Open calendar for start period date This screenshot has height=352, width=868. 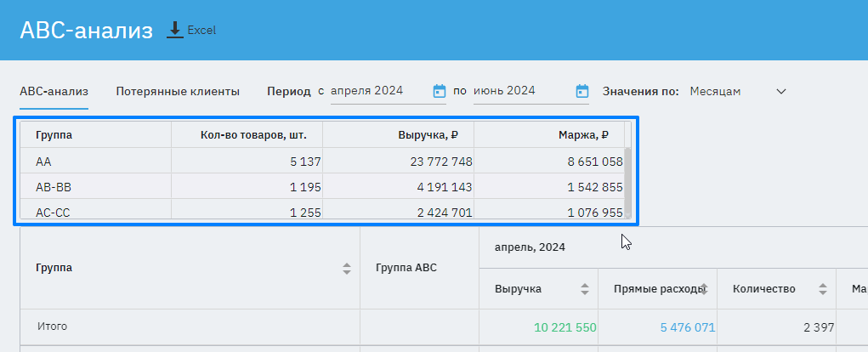[x=440, y=91]
